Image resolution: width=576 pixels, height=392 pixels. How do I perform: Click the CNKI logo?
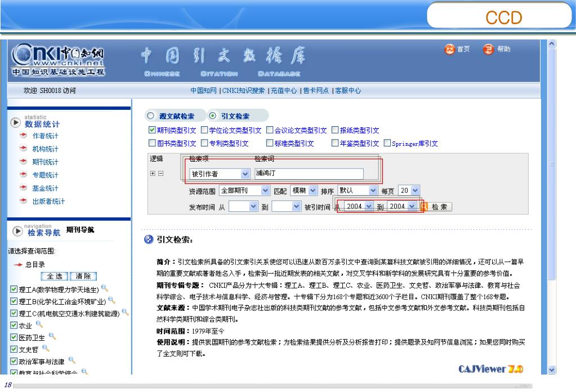click(58, 60)
